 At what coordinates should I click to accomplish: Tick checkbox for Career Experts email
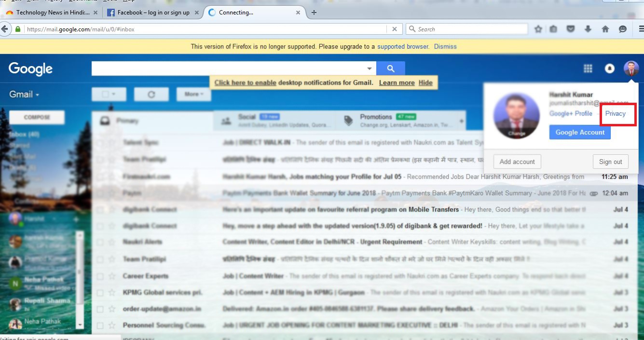(x=99, y=276)
